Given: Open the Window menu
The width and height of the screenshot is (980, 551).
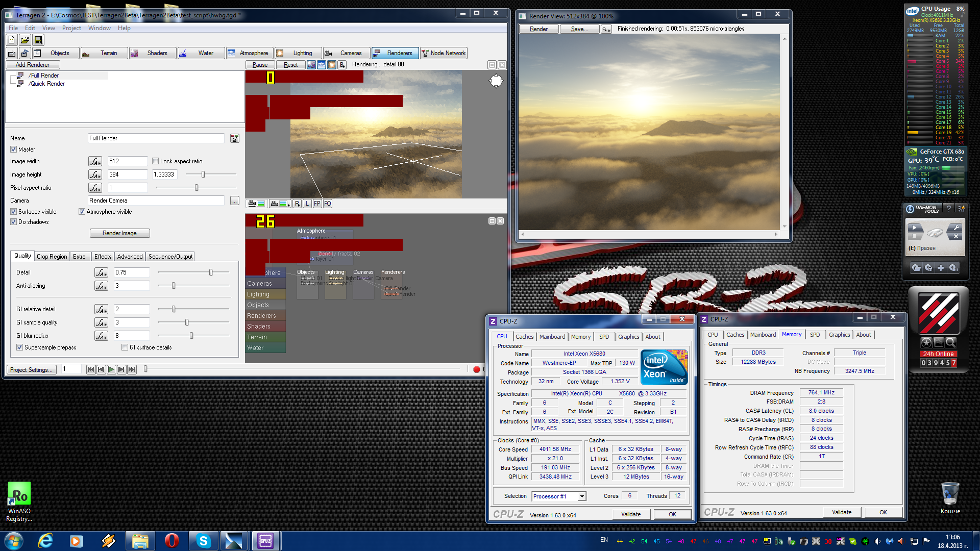Looking at the screenshot, I should [x=99, y=28].
